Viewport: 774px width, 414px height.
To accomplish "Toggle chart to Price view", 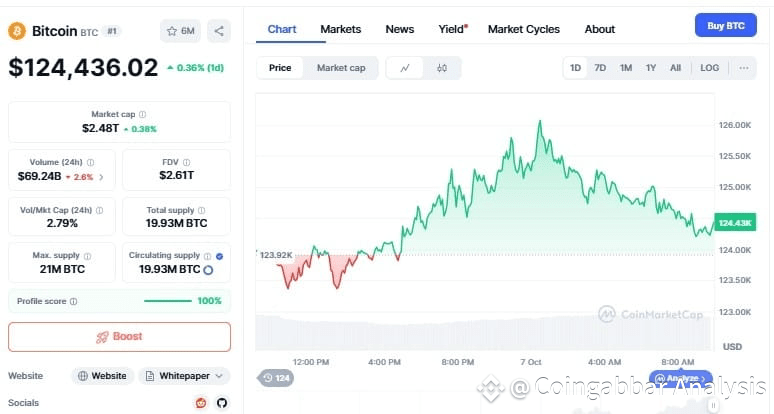I will [280, 68].
